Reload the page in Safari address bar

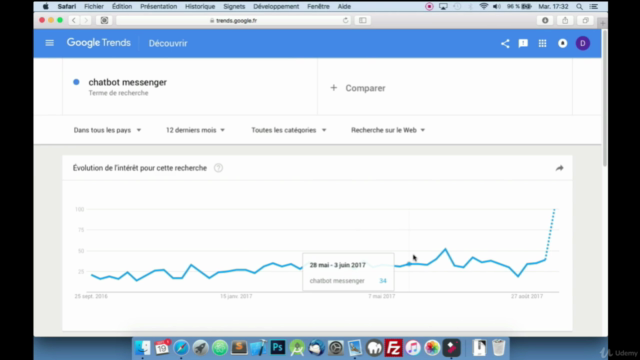coord(345,20)
